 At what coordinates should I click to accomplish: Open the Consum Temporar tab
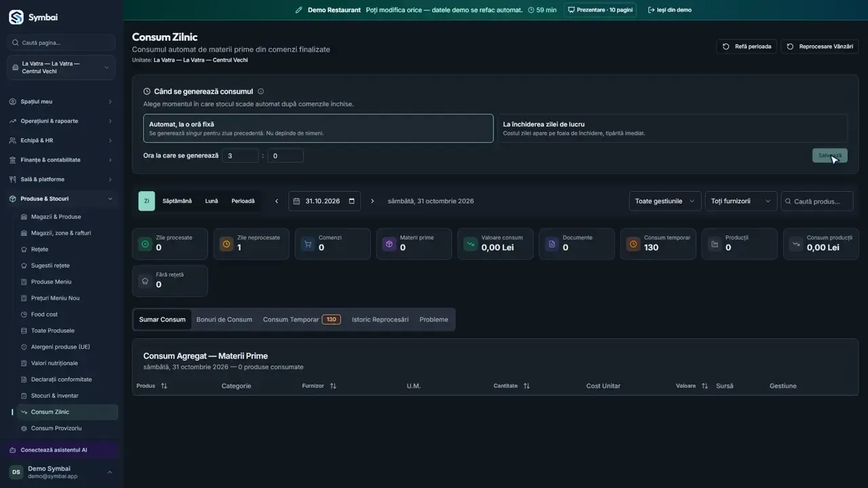[x=302, y=319]
